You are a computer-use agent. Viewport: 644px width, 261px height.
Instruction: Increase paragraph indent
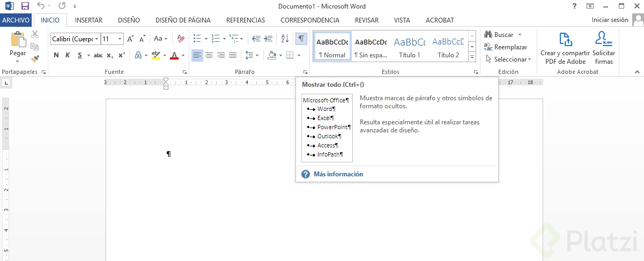[268, 39]
